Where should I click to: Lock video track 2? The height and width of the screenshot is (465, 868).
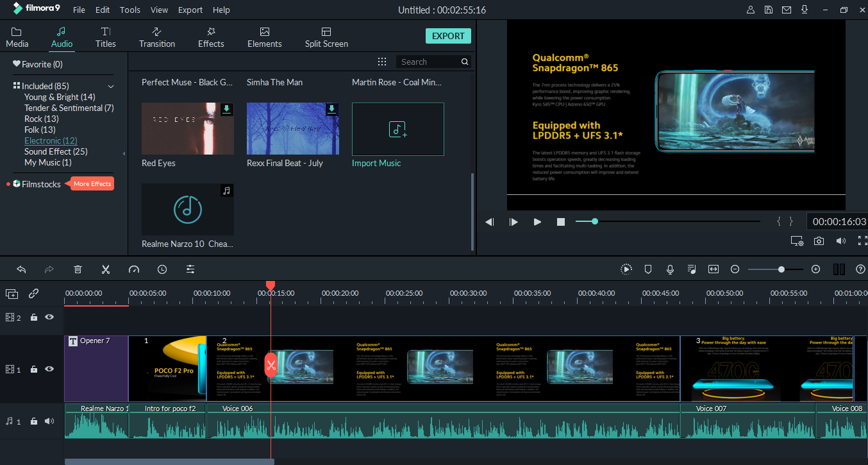(34, 317)
